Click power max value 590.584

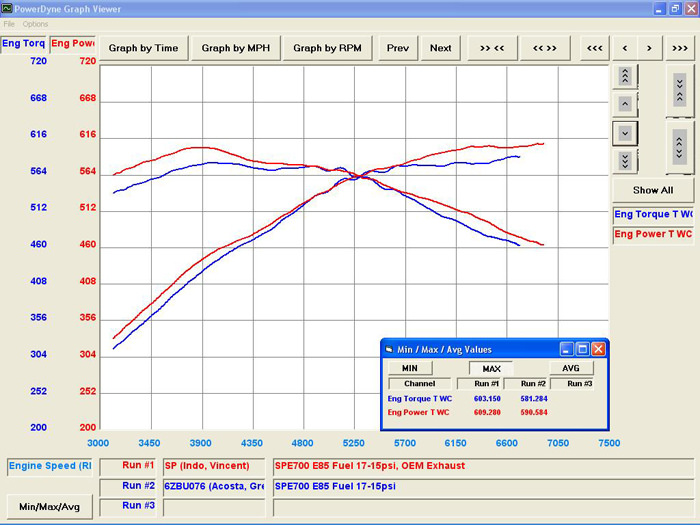click(533, 412)
